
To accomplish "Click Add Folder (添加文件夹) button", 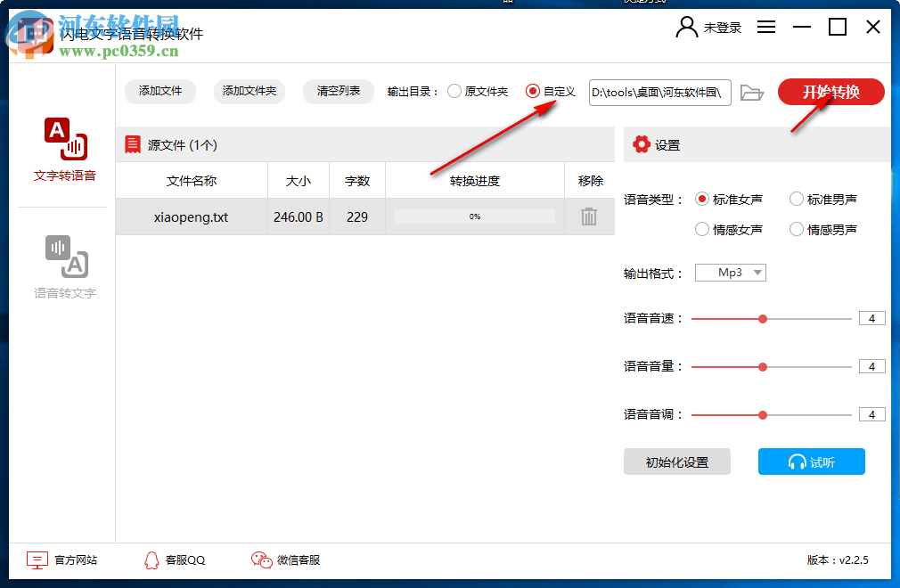I will [250, 91].
